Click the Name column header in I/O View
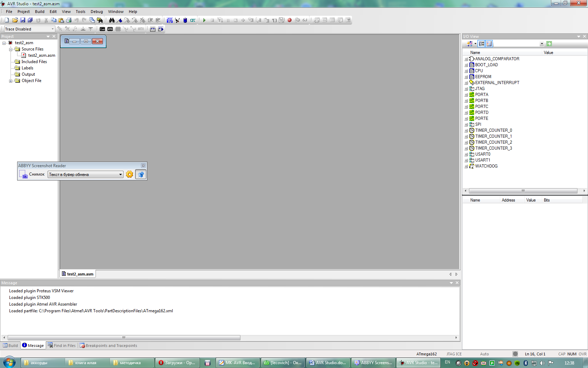Viewport: 588px width, 368px height. click(x=502, y=53)
